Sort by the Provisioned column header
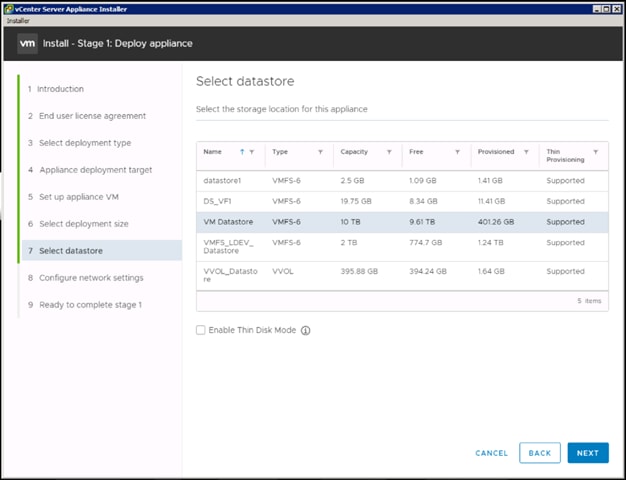The width and height of the screenshot is (626, 480). pos(496,152)
